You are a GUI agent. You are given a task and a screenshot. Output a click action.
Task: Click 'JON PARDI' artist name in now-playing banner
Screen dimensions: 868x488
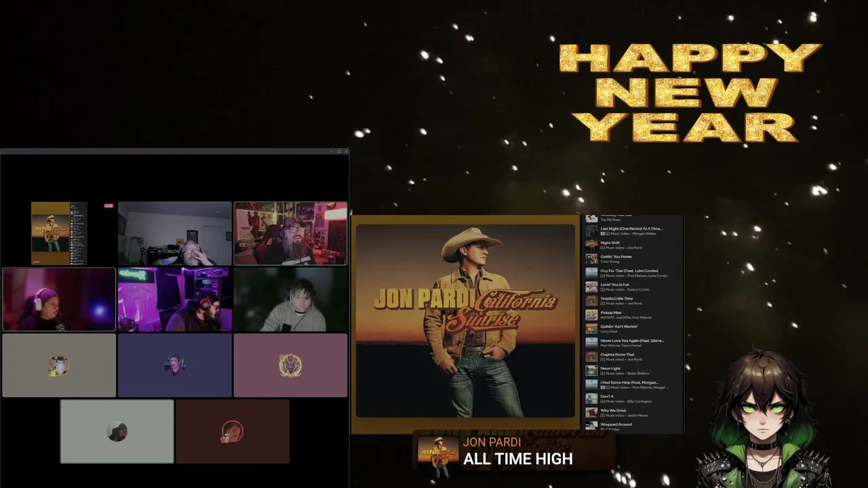492,442
